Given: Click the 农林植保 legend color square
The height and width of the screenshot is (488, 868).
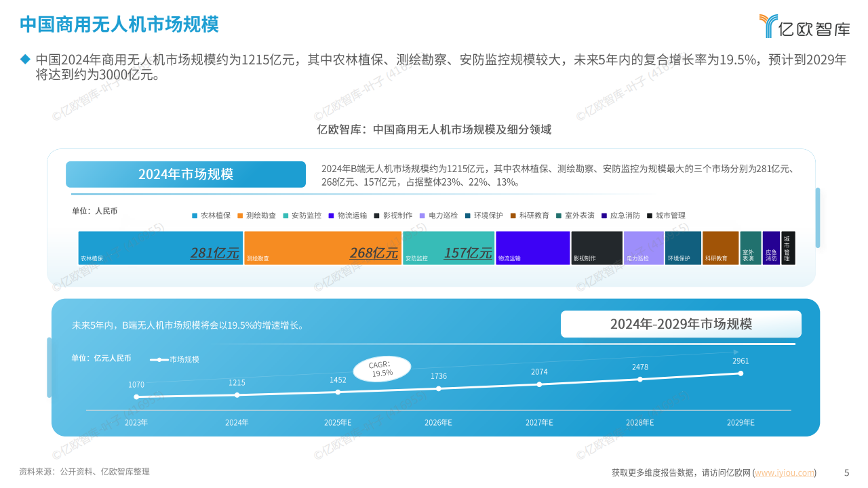Looking at the screenshot, I should (x=195, y=216).
